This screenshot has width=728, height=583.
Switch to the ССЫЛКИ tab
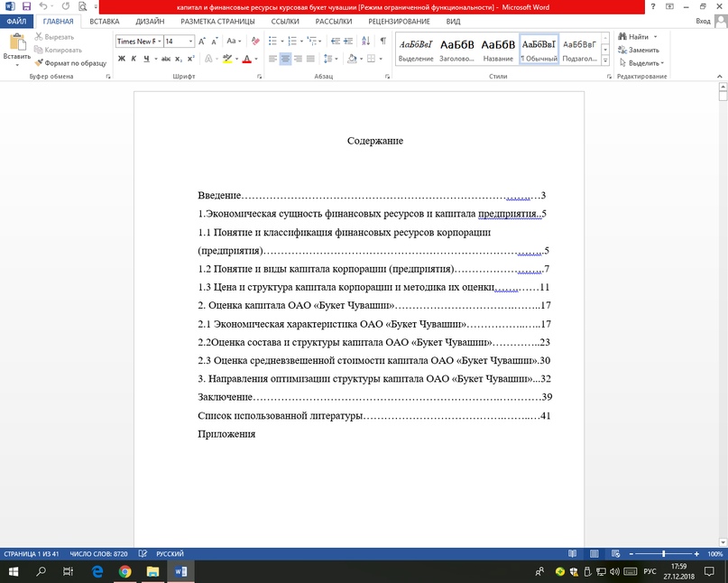coord(285,22)
